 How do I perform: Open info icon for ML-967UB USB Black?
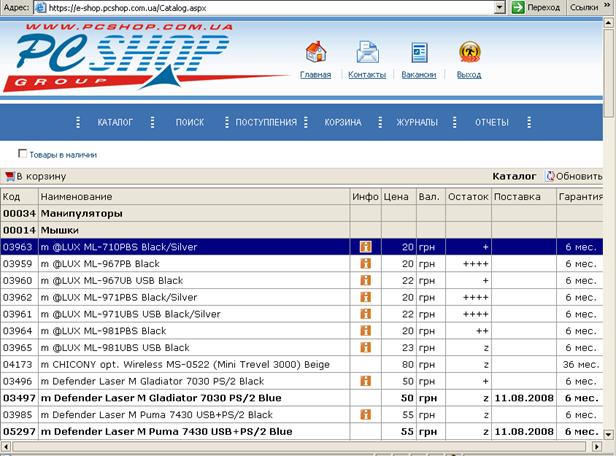366,281
